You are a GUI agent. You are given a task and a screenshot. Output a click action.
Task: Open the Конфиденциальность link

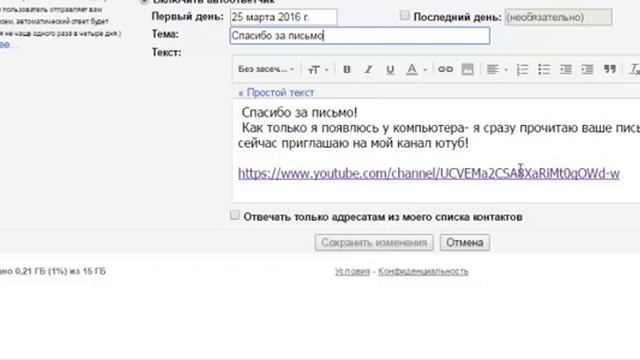[423, 271]
